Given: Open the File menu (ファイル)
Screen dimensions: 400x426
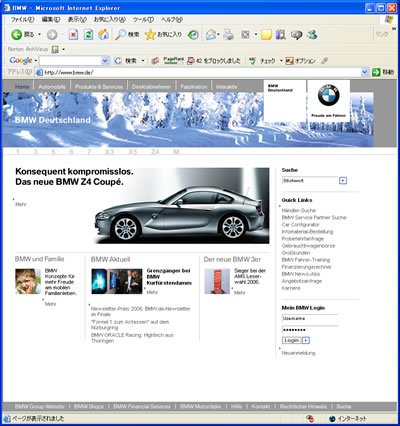Looking at the screenshot, I should [x=22, y=19].
